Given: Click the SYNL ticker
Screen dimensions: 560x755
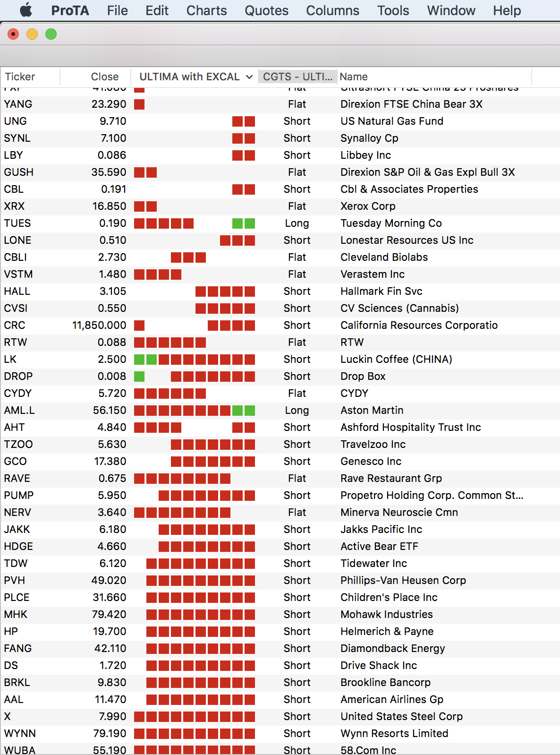Looking at the screenshot, I should coord(17,138).
